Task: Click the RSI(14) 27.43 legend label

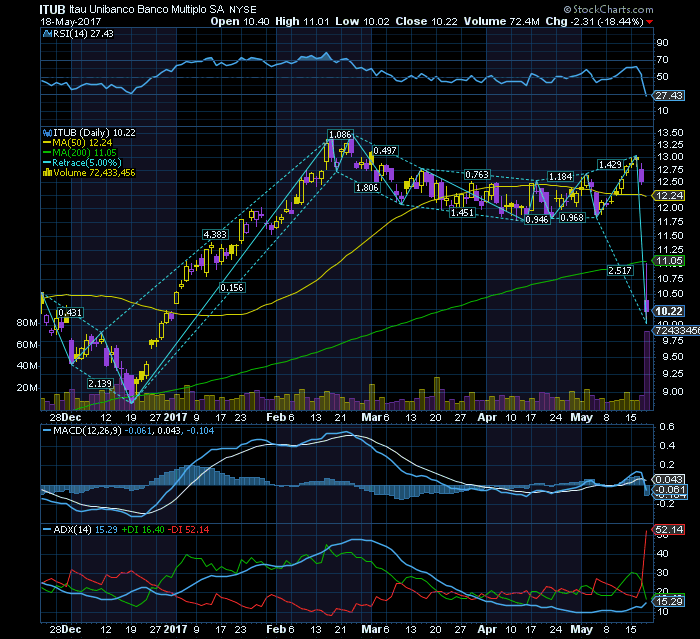Action: pyautogui.click(x=83, y=33)
